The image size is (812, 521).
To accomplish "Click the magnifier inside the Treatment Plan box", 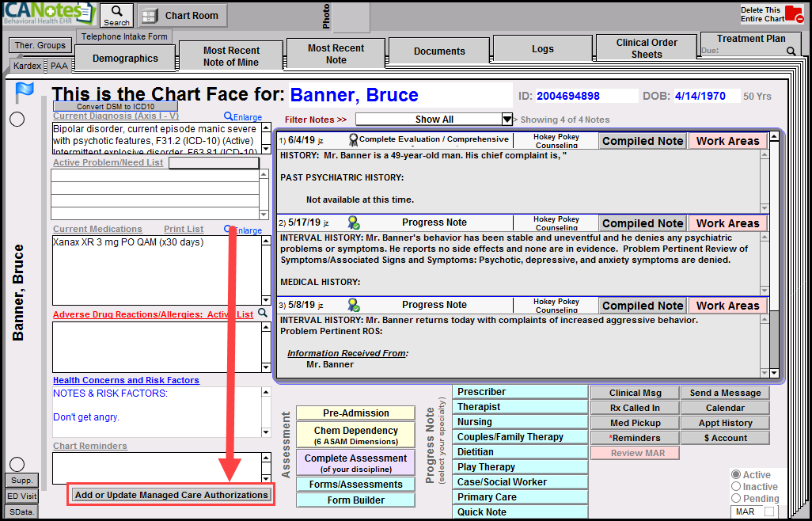I will pyautogui.click(x=791, y=50).
